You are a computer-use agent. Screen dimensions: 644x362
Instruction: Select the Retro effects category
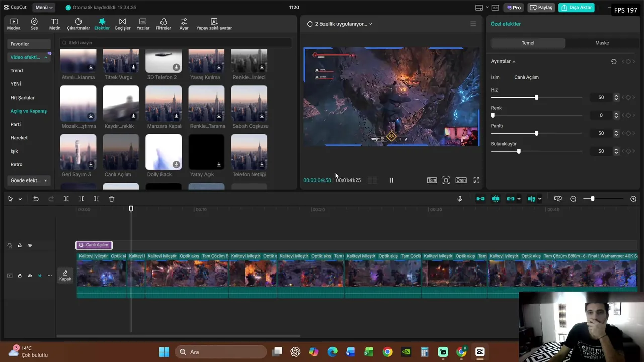click(16, 164)
